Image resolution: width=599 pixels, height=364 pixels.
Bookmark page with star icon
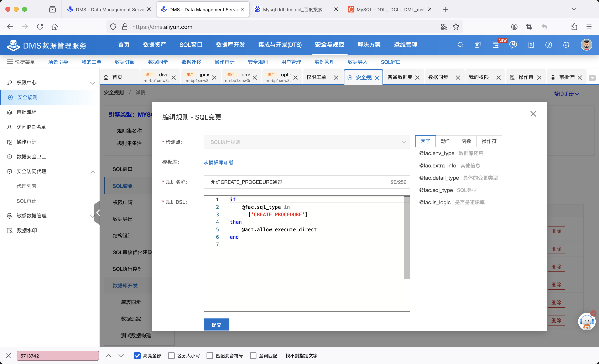[456, 27]
